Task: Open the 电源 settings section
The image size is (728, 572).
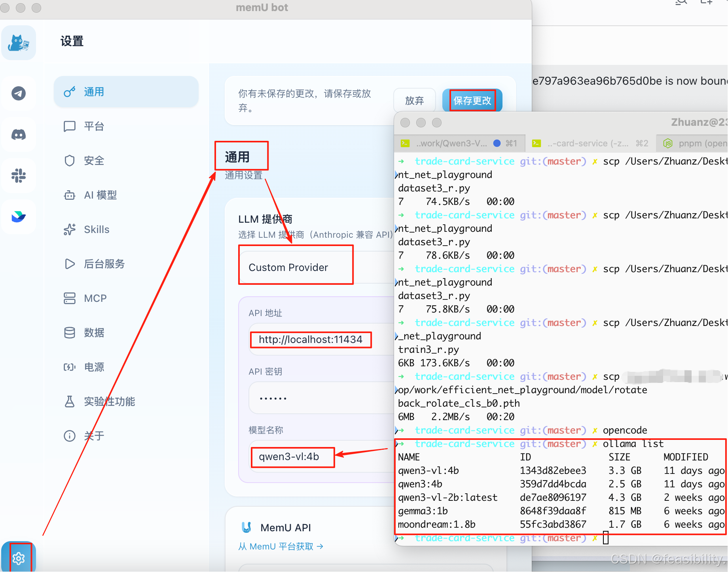Action: (x=126, y=367)
